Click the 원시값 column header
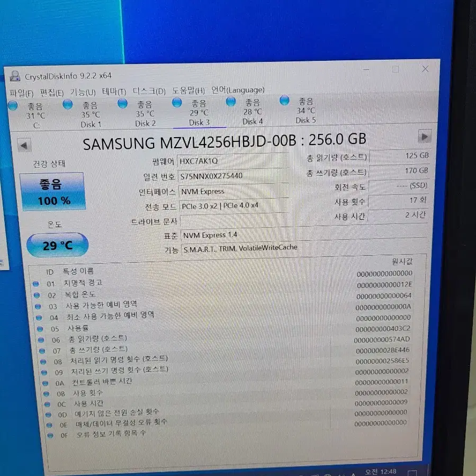Viewport: 476px width, 476px height. click(402, 262)
